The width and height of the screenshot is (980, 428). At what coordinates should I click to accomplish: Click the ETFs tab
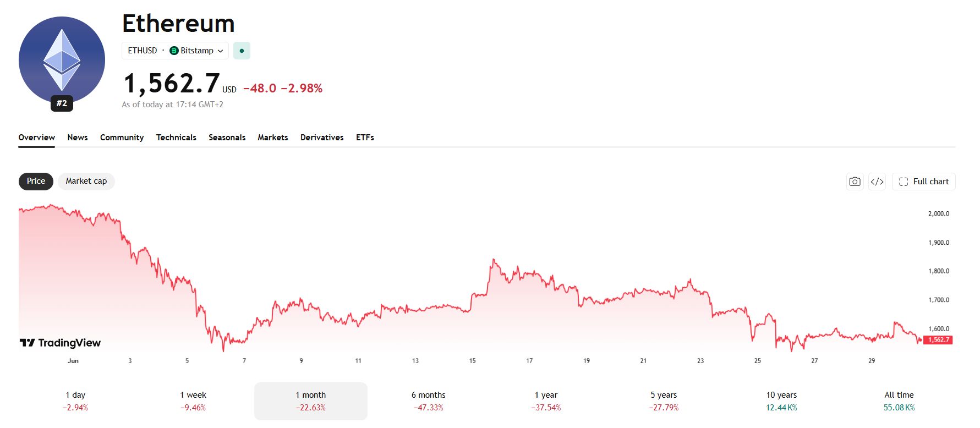[x=365, y=138]
